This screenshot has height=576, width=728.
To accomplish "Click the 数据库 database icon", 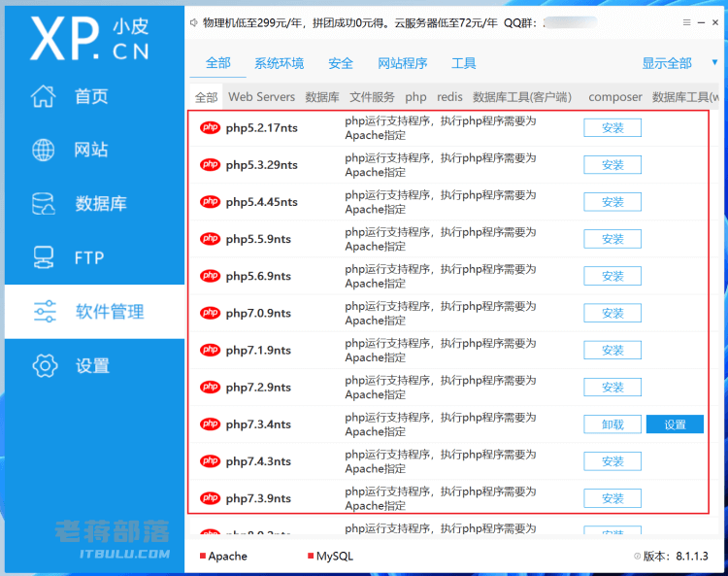I will 43,203.
